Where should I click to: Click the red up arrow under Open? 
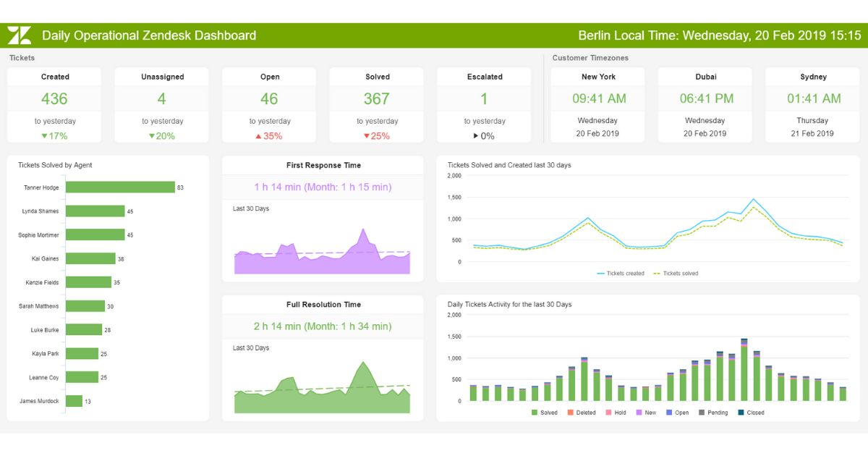point(258,136)
